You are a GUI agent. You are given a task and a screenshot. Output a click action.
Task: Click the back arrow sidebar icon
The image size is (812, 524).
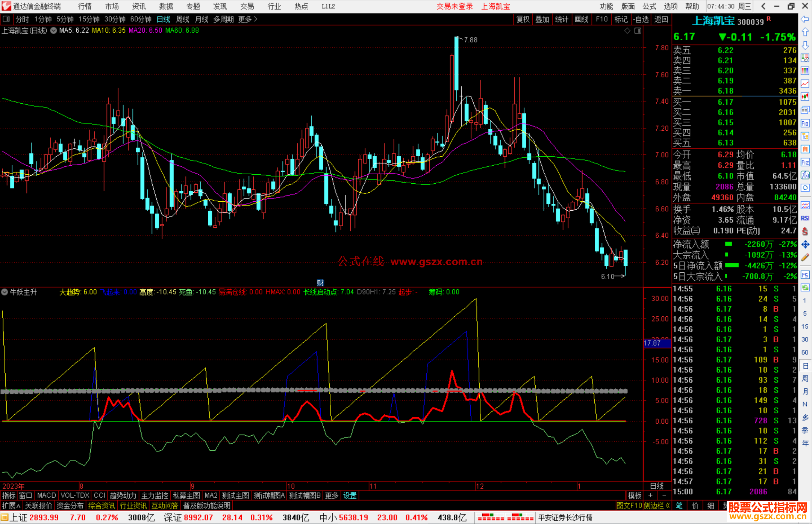coord(805,19)
